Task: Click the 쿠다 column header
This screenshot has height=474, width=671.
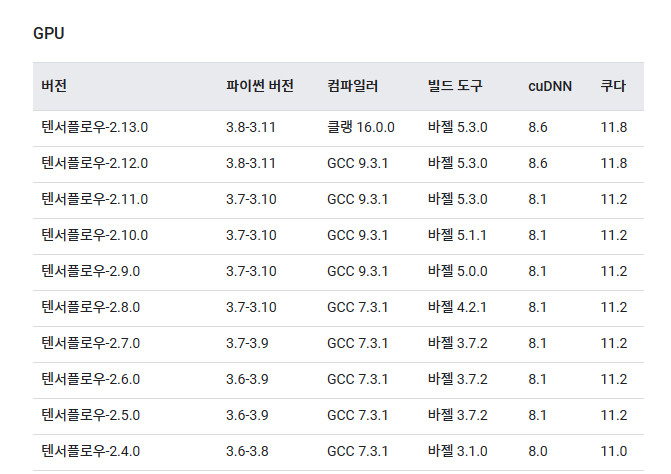Action: (613, 86)
